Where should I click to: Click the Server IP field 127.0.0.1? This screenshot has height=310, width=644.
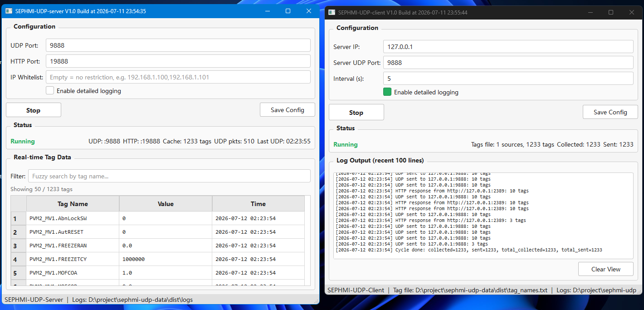point(508,47)
